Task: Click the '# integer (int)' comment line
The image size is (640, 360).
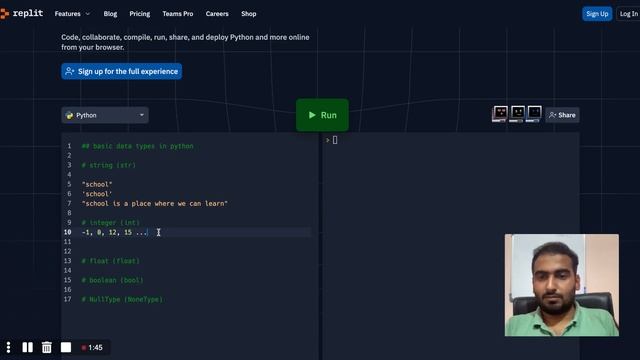Action: pyautogui.click(x=111, y=222)
